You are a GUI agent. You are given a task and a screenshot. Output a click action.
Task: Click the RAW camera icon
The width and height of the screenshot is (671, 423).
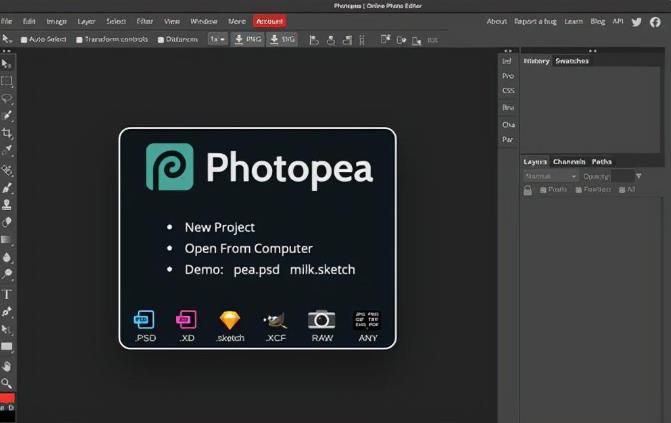(322, 319)
